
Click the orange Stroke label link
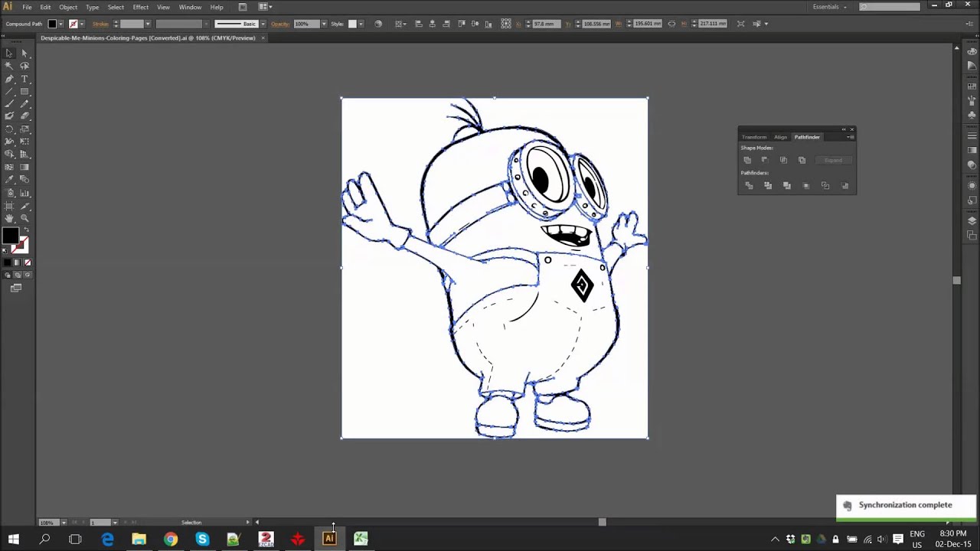[x=100, y=24]
